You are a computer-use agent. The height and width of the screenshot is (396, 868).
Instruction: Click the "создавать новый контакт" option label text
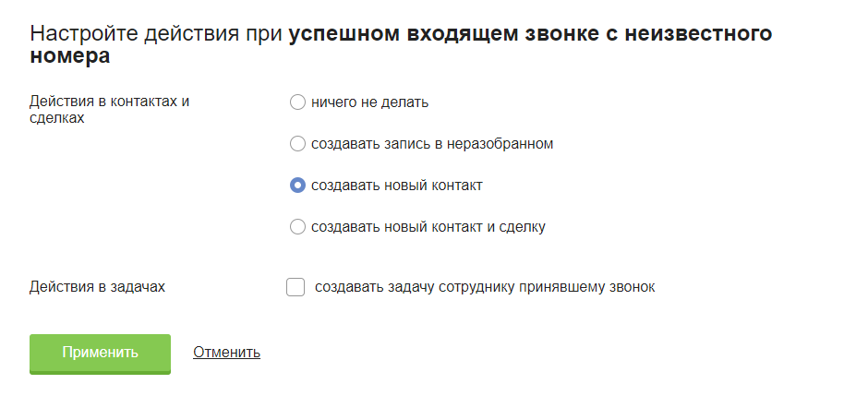coord(396,186)
